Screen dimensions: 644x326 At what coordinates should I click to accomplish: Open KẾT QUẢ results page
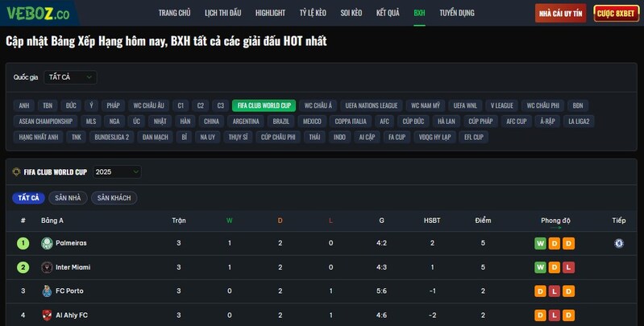pos(388,13)
